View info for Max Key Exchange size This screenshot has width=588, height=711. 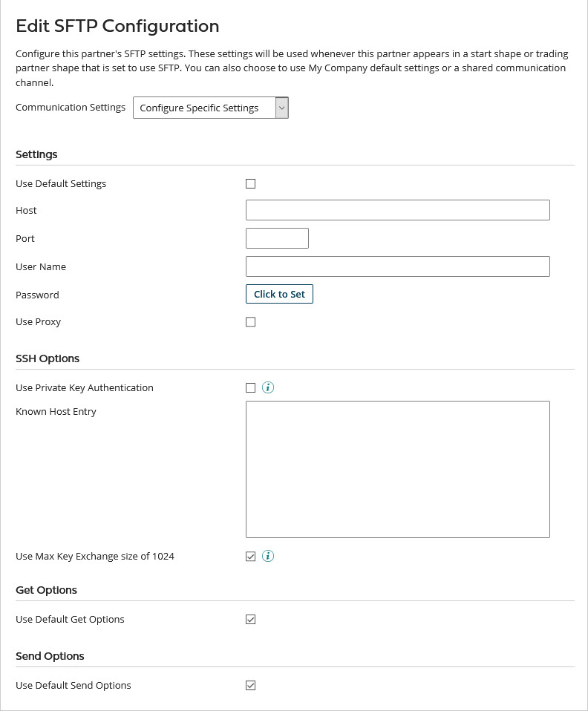click(x=268, y=555)
